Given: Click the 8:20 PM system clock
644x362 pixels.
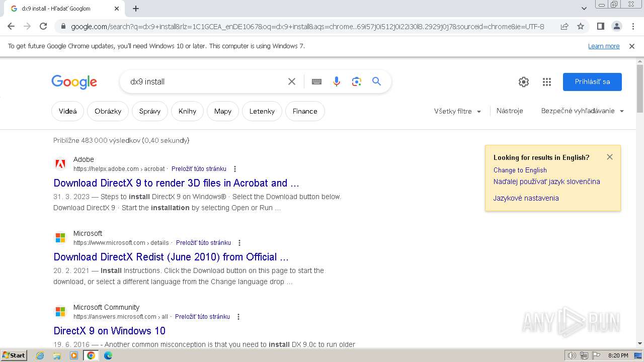Looking at the screenshot, I should point(618,355).
